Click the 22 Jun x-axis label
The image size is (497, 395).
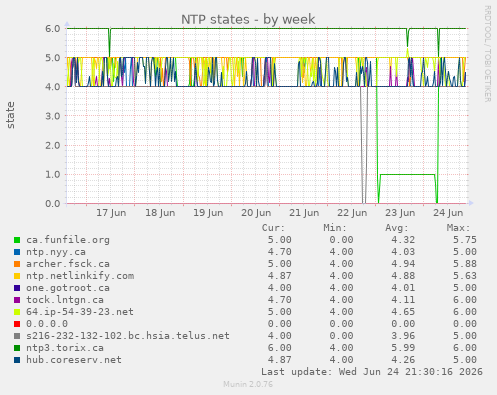352,213
